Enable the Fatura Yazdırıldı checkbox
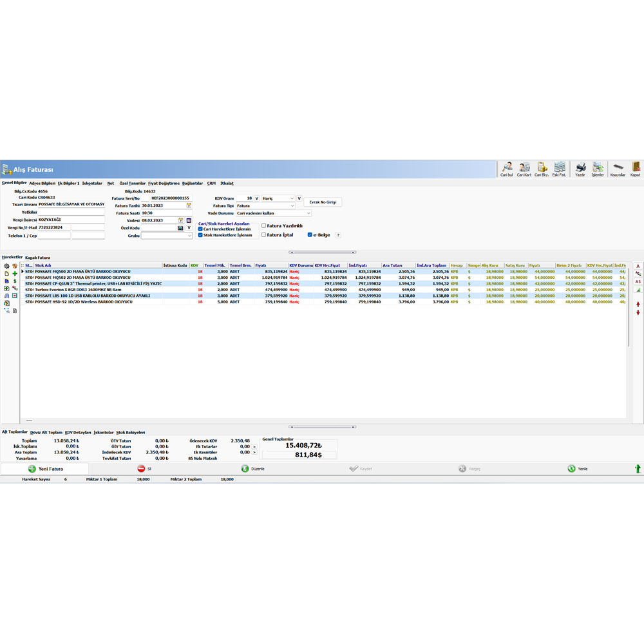 pos(264,226)
